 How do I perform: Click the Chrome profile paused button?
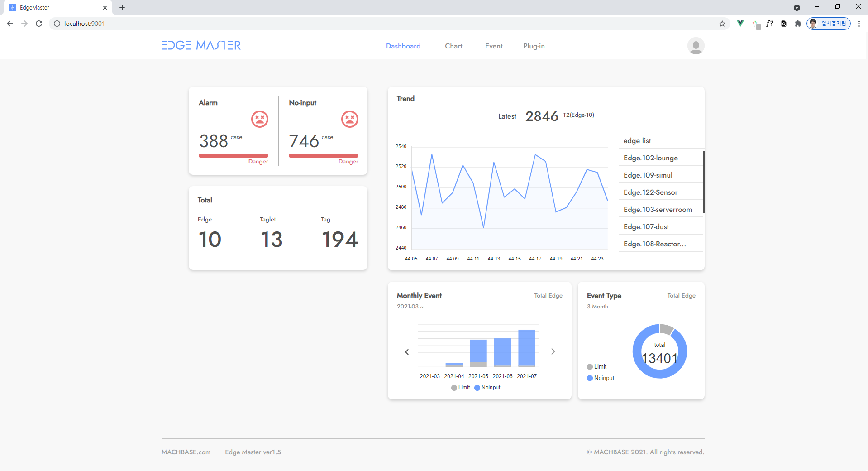(x=829, y=24)
